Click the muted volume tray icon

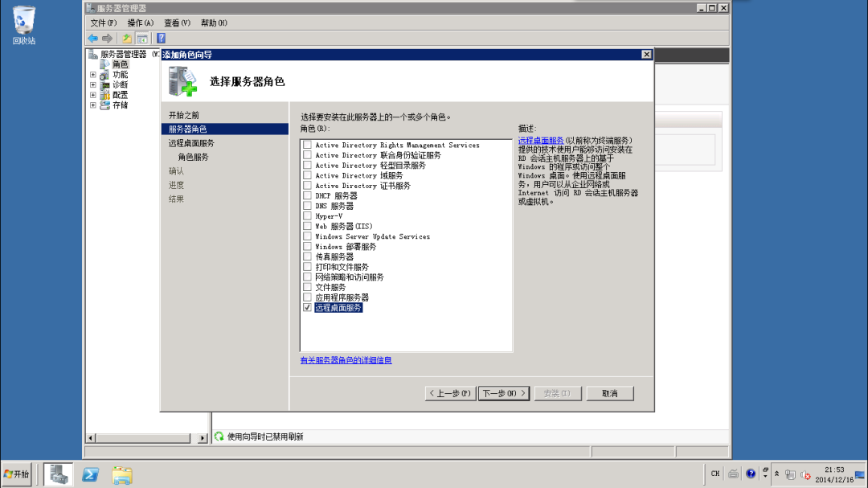coord(805,474)
